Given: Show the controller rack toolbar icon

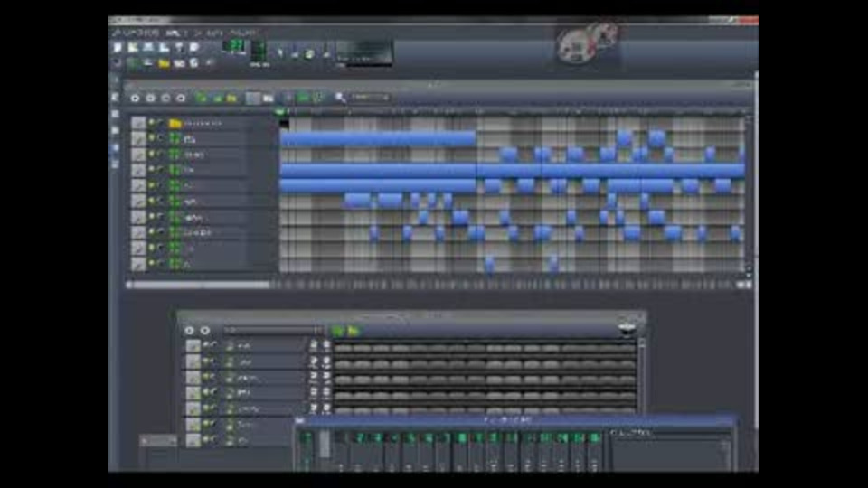Looking at the screenshot, I should point(209,63).
